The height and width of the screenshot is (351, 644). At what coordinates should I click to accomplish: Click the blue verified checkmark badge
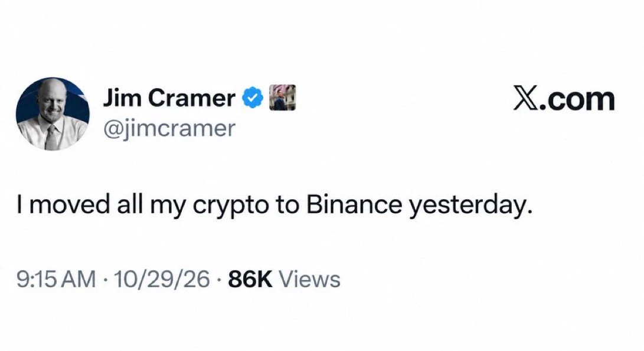(253, 98)
